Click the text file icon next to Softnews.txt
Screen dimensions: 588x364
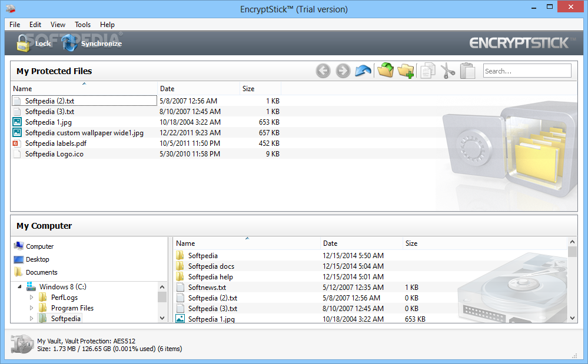pos(180,287)
